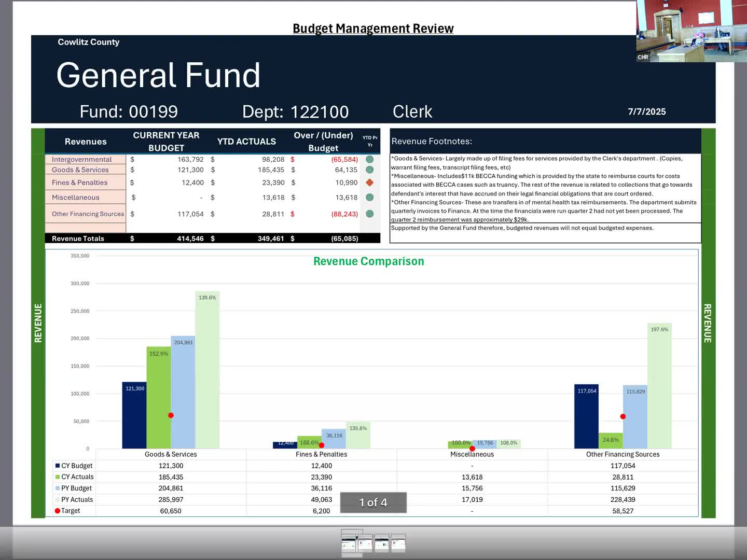
Task: Click the "188.6%" bar label
Action: (x=310, y=442)
